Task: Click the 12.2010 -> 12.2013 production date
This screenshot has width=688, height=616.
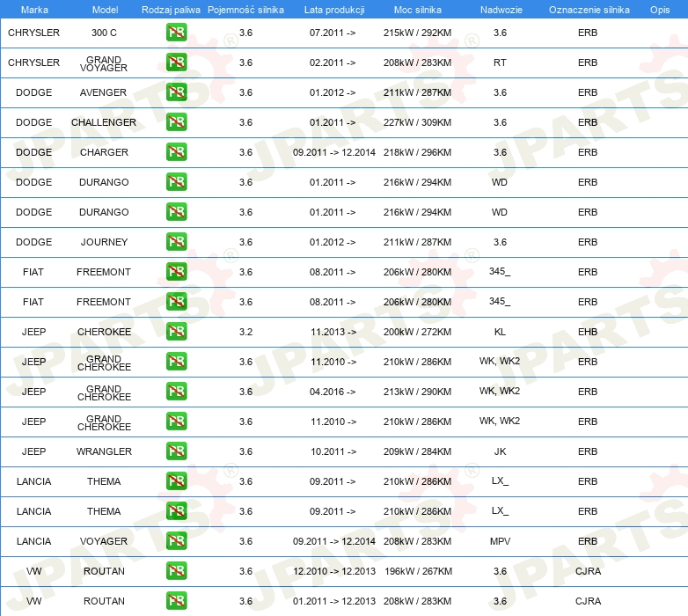Action: (334, 571)
